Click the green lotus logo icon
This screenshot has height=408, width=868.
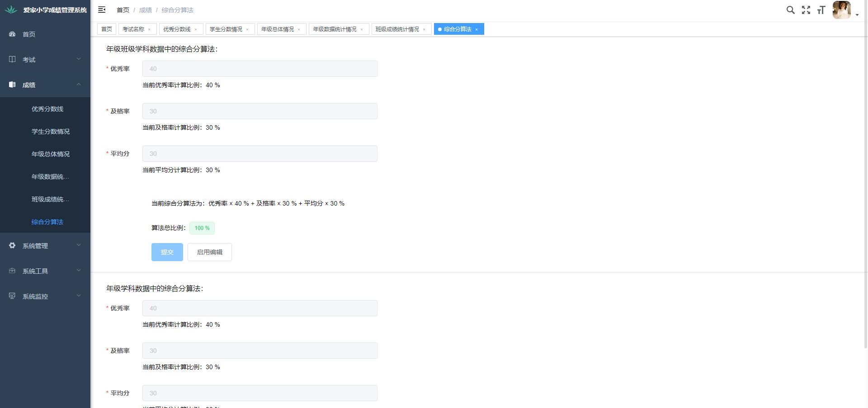tap(11, 9)
